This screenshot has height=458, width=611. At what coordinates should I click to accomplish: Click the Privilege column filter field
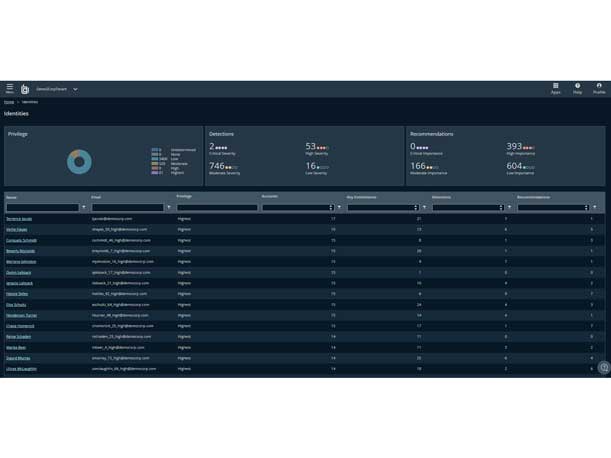point(217,208)
